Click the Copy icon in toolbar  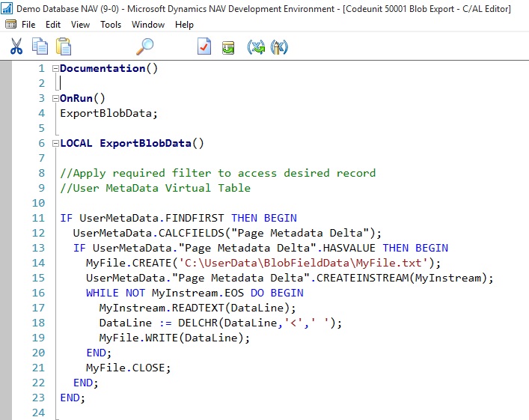(x=40, y=47)
